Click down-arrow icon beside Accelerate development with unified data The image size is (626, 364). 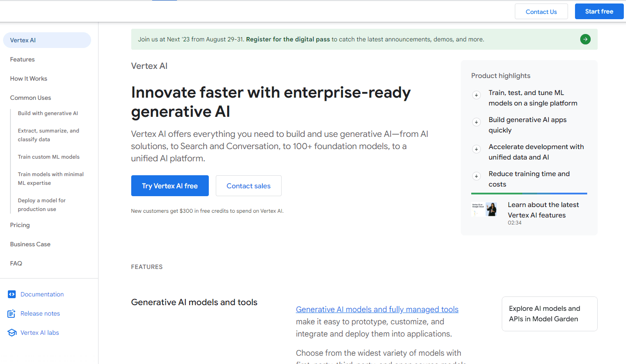pyautogui.click(x=476, y=149)
